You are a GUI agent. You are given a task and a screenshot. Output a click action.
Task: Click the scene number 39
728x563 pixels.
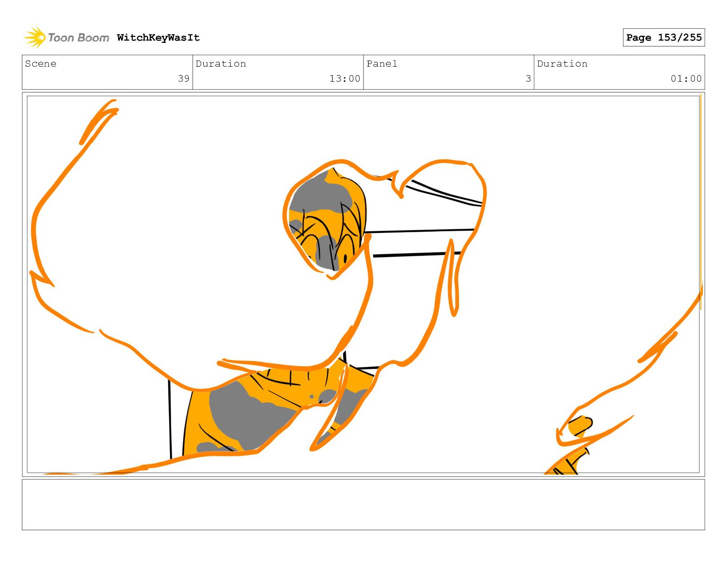184,79
